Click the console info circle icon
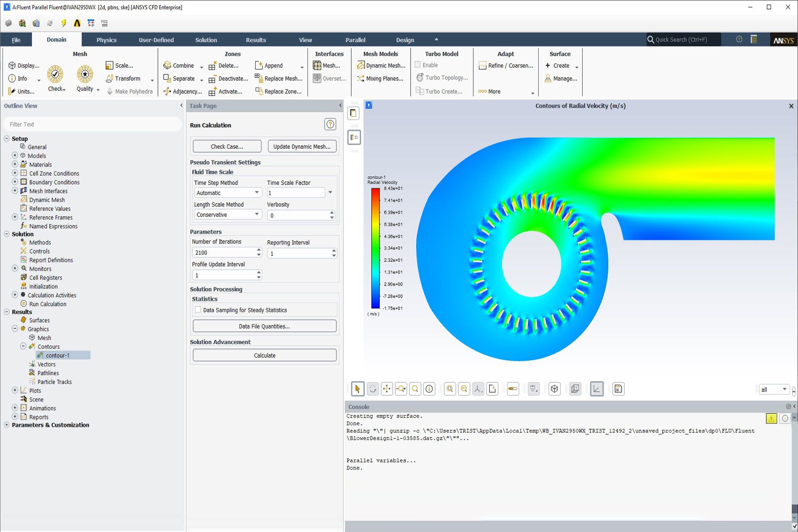Screen dimensions: 798x532 click(x=785, y=419)
